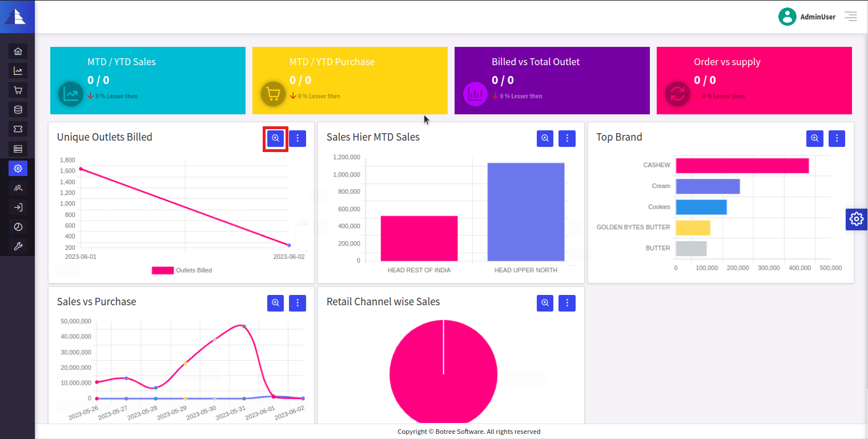
Task: Open Sales Hier MTD Sales options menu
Action: (x=567, y=138)
